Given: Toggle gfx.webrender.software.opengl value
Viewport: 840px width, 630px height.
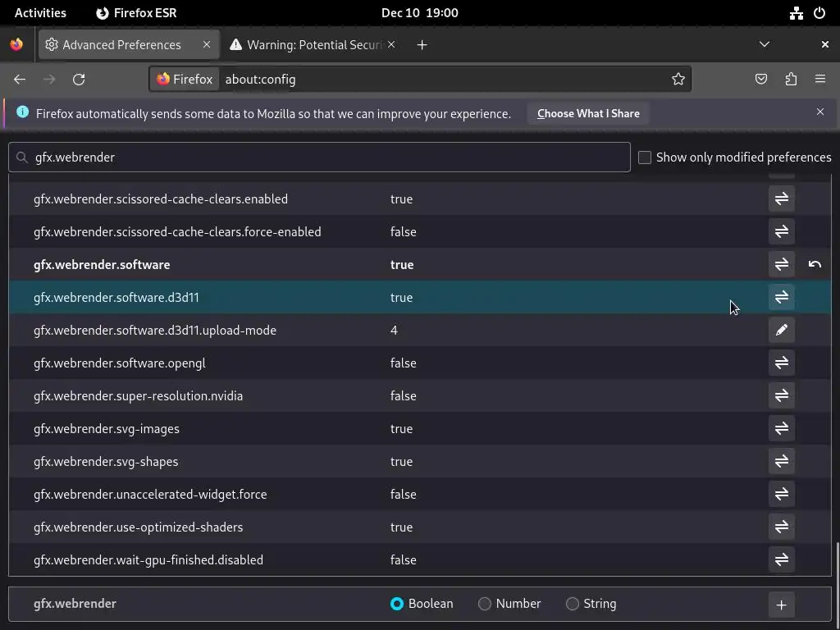Looking at the screenshot, I should [x=781, y=363].
